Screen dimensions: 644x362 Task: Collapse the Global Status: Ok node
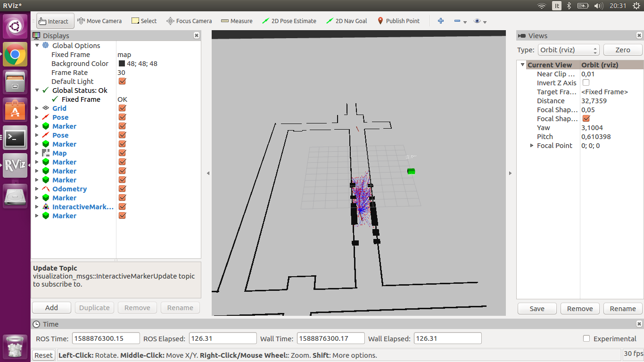[37, 90]
